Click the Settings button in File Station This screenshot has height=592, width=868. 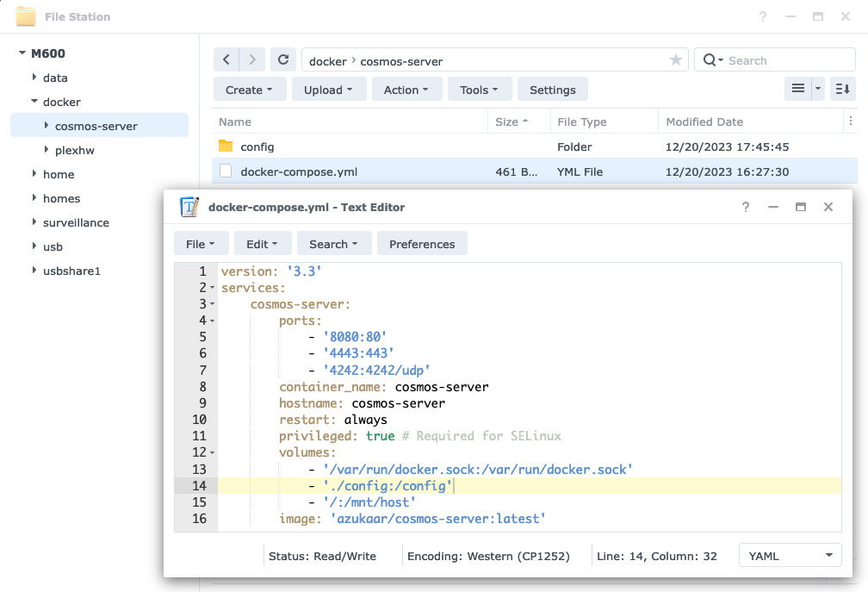point(552,90)
